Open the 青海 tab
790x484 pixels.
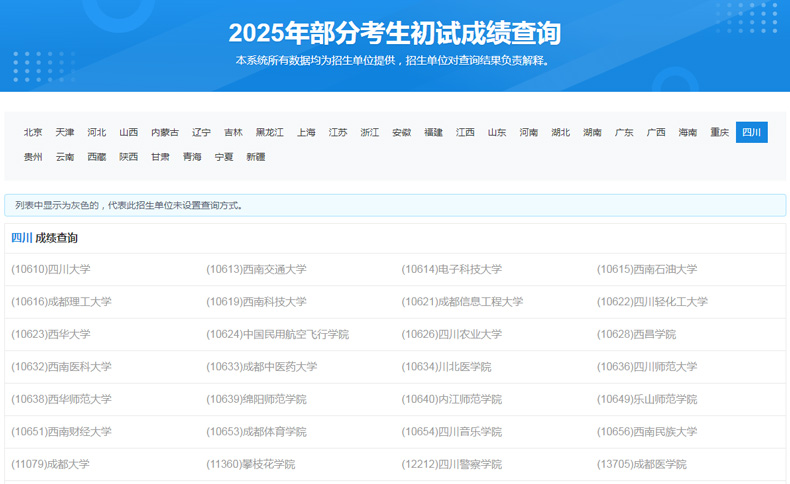tap(192, 157)
